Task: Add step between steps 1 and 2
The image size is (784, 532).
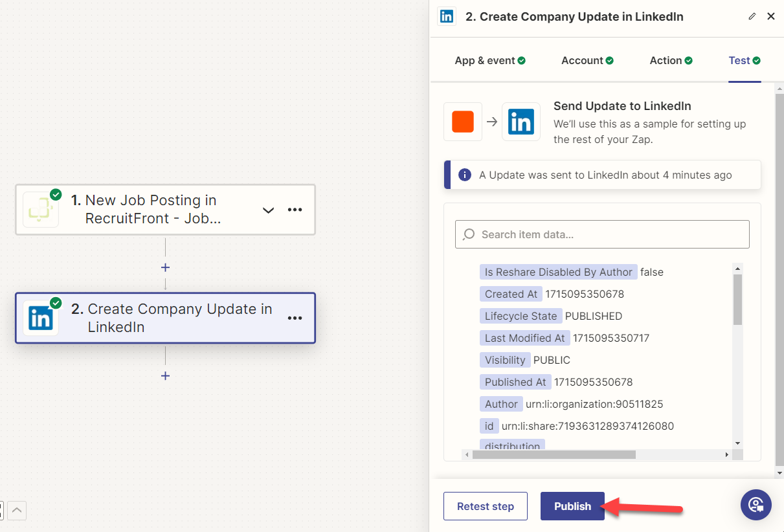Action: (165, 267)
